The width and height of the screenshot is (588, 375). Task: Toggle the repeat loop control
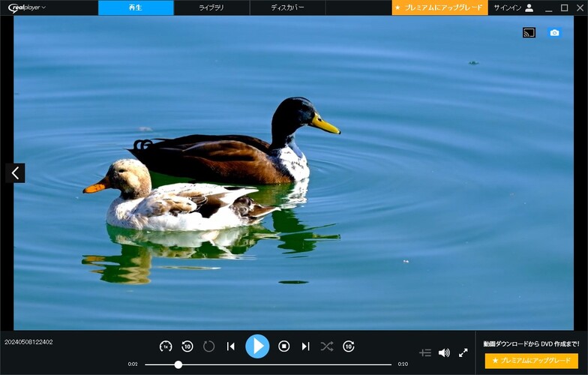point(208,346)
